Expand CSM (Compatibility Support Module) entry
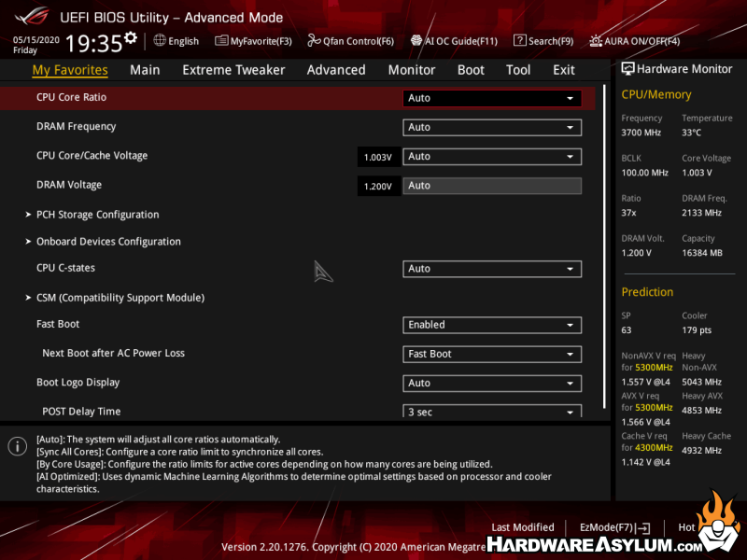The image size is (747, 560). (x=120, y=298)
